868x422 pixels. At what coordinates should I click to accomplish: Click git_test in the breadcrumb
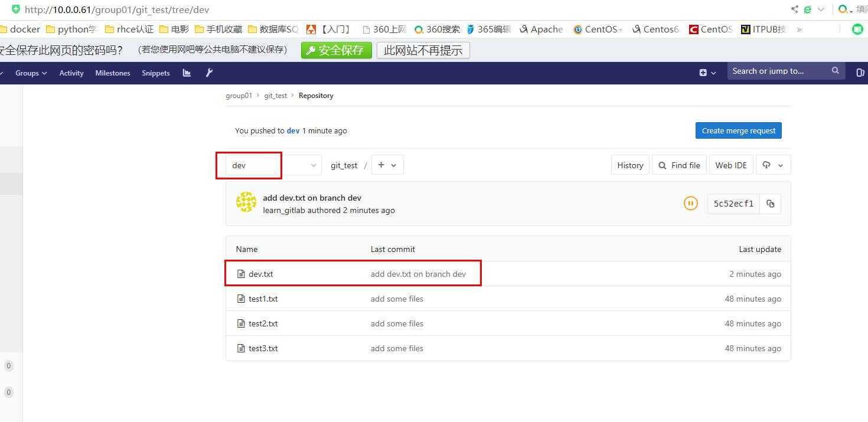(275, 95)
